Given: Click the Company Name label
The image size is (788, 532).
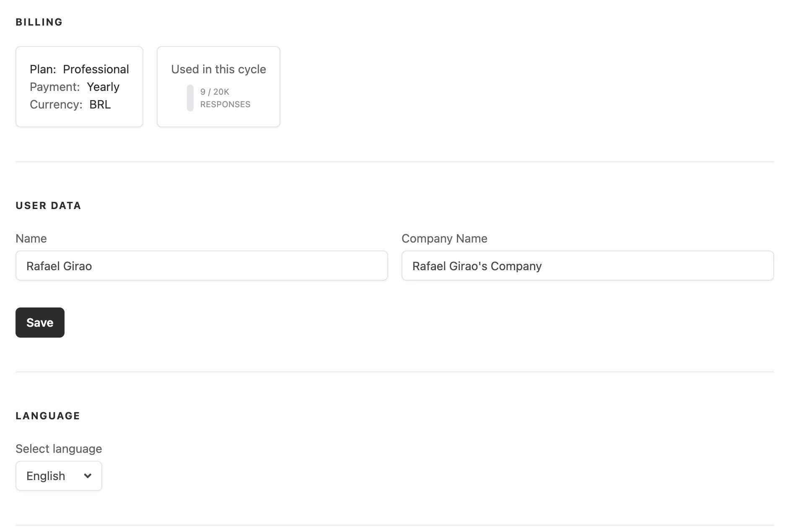Looking at the screenshot, I should click(x=444, y=238).
